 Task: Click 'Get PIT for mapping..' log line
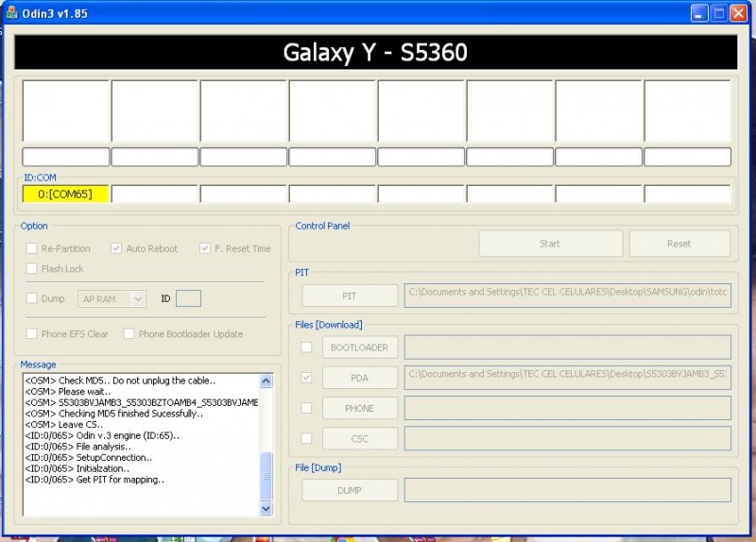coord(94,480)
